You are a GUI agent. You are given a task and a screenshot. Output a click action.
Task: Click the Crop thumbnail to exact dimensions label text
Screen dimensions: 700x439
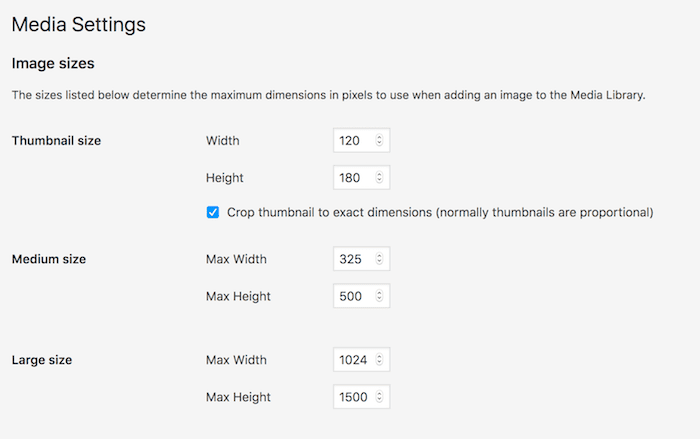pos(440,212)
